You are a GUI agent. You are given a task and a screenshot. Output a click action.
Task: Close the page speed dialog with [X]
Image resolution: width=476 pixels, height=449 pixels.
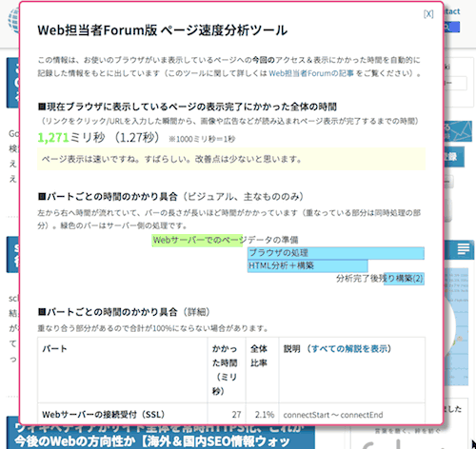tap(428, 14)
